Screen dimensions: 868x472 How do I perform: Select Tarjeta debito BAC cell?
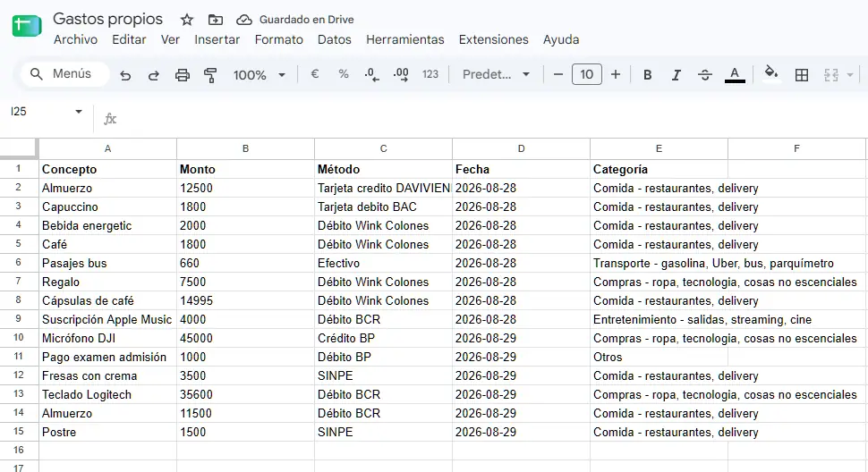coord(383,206)
